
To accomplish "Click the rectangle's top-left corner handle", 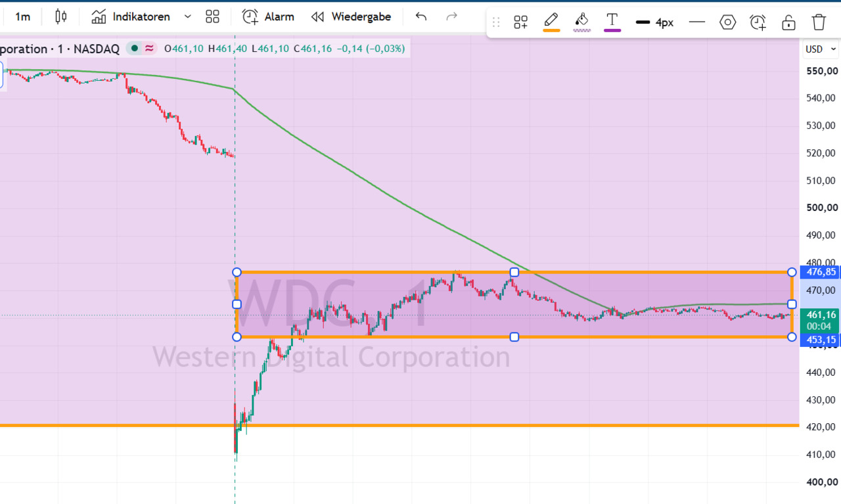I will [x=237, y=272].
